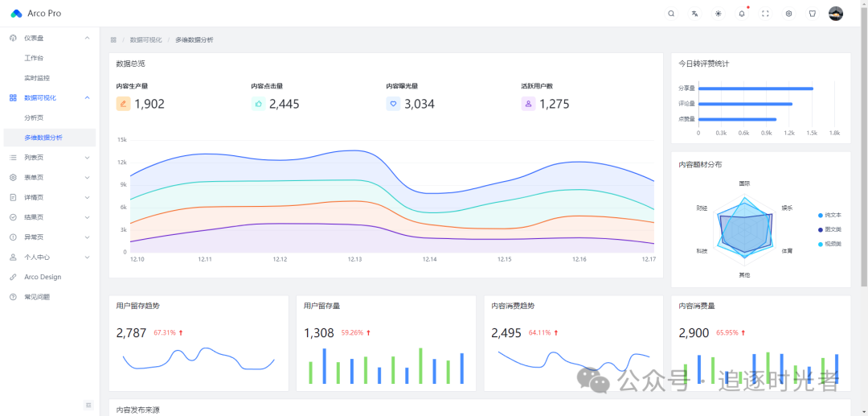Click the Arco Pro logo
Viewport: 868px width, 416px height.
click(x=35, y=14)
